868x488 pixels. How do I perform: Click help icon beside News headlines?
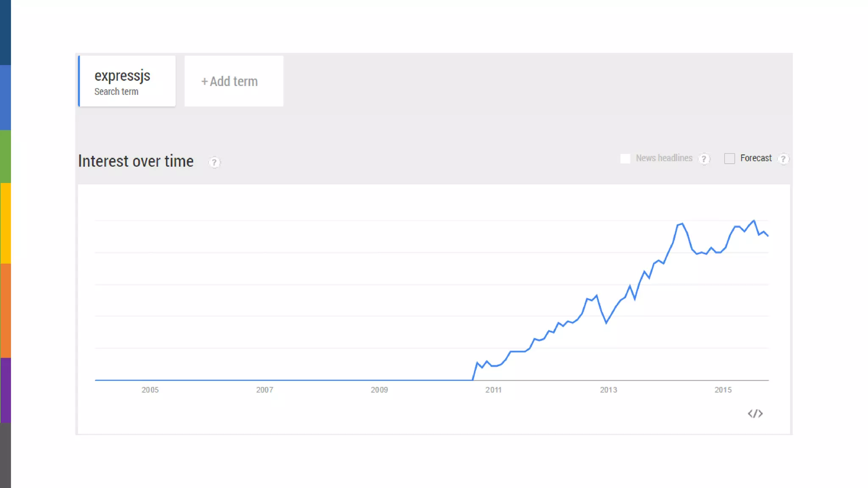coord(704,159)
